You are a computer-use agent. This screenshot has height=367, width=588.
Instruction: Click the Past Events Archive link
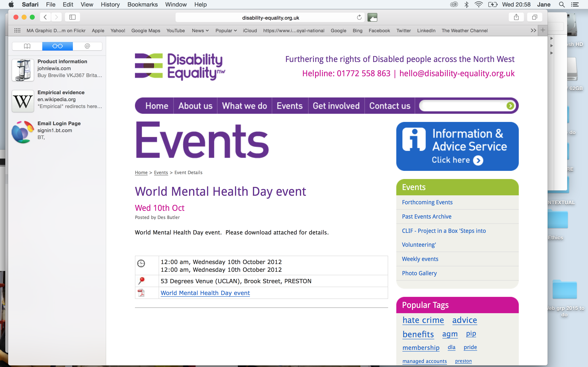click(x=427, y=217)
